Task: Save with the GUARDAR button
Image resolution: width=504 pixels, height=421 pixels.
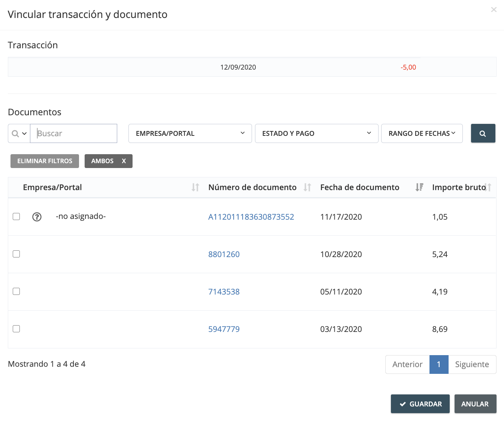Action: [x=420, y=404]
